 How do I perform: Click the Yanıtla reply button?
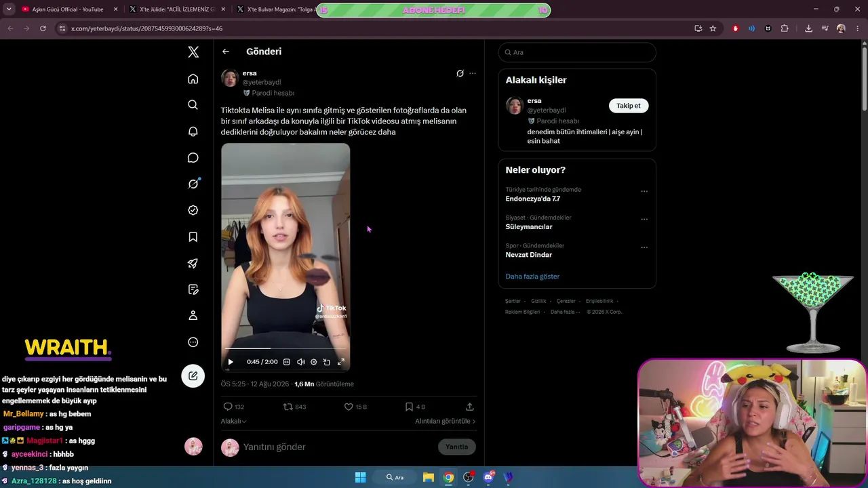point(457,447)
